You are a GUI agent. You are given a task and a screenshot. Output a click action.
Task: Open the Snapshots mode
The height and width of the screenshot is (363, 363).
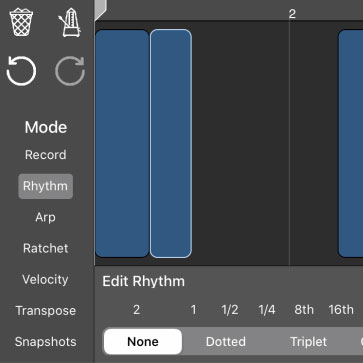[x=46, y=342]
